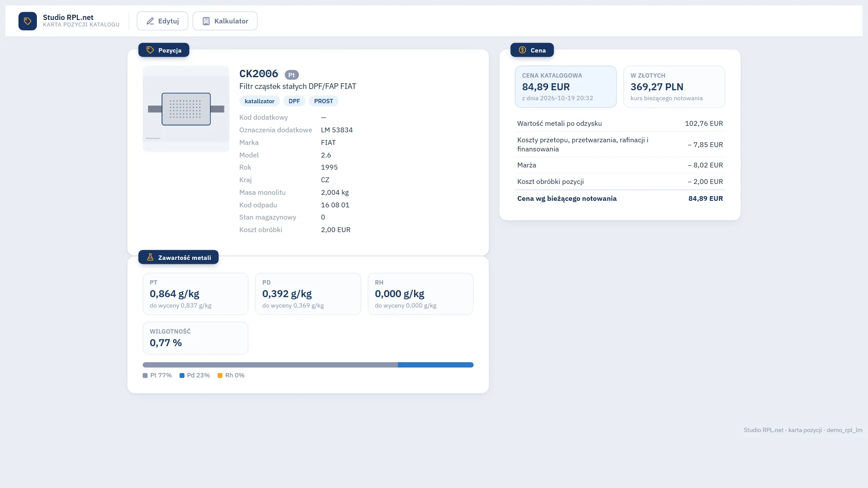Click the blue Pd segment of the composition bar
The height and width of the screenshot is (488, 868).
tap(435, 365)
